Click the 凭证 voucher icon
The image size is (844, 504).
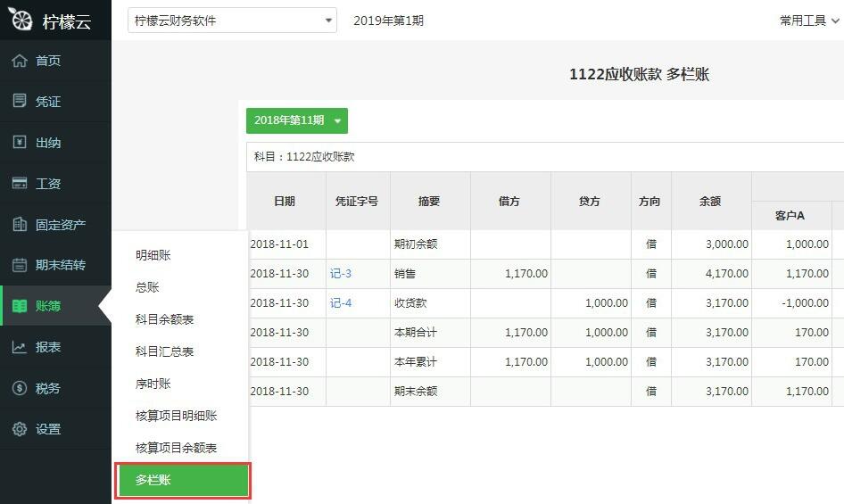coord(20,101)
